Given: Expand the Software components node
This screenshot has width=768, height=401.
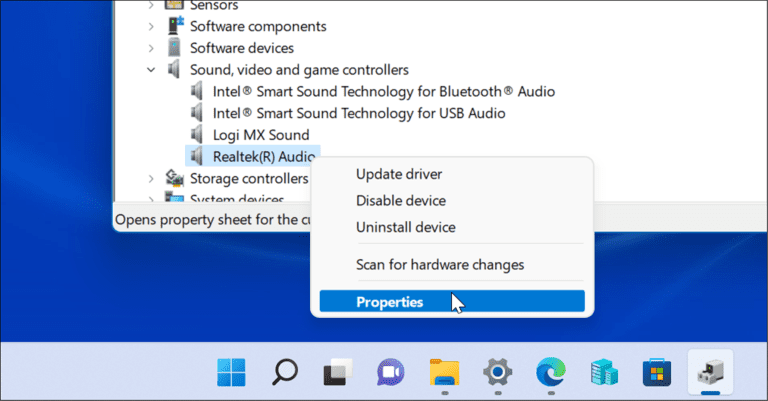Looking at the screenshot, I should [x=151, y=26].
